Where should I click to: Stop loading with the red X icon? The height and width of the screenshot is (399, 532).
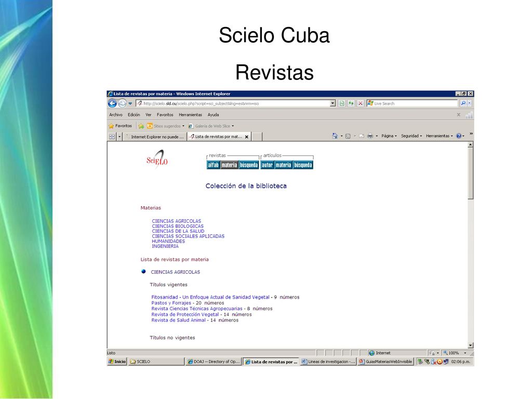(x=361, y=103)
